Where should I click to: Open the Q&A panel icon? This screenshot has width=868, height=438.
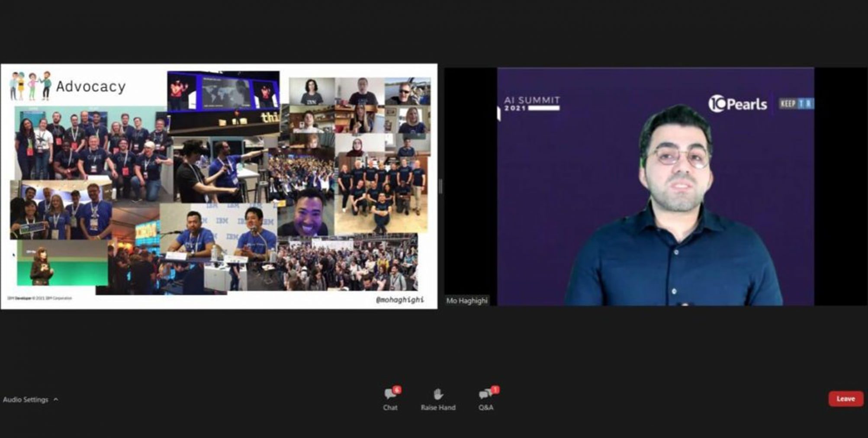485,394
